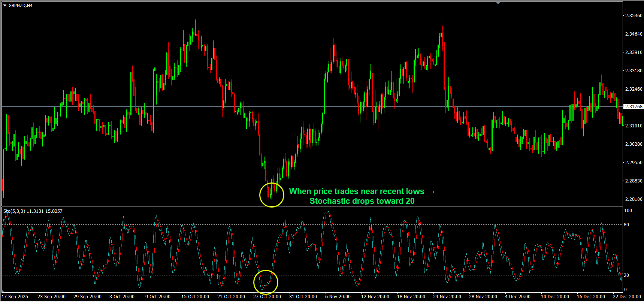Click the 2.35360 price scale label

pyautogui.click(x=633, y=16)
